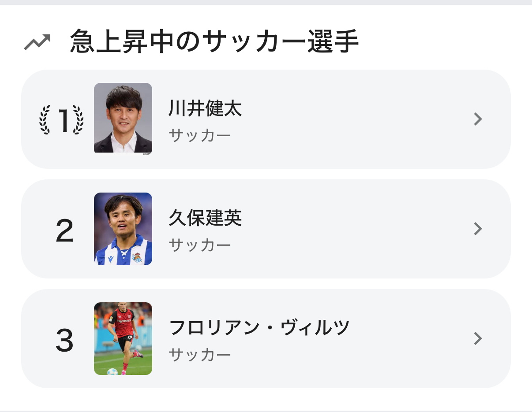Expand the 川井健太 entry chevron

pyautogui.click(x=478, y=119)
